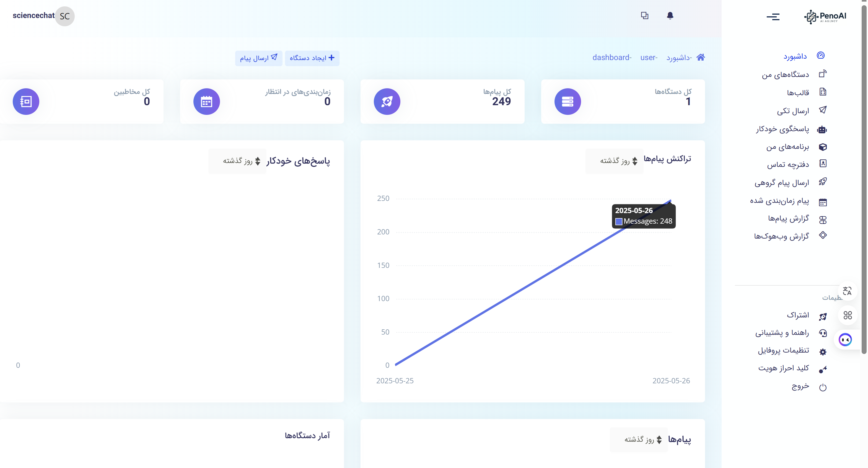Image resolution: width=868 pixels, height=468 pixels.
Task: Click the SC user avatar
Action: coord(65,16)
